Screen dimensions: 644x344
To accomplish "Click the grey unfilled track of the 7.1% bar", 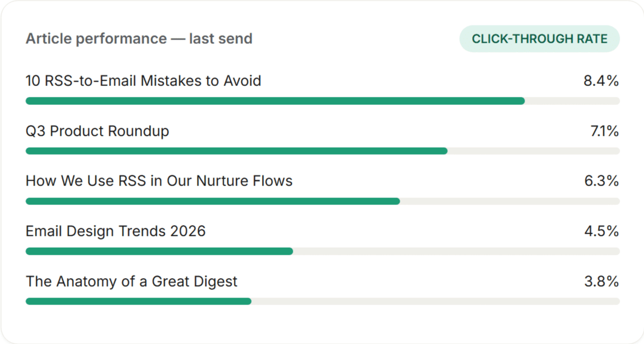I will [534, 151].
